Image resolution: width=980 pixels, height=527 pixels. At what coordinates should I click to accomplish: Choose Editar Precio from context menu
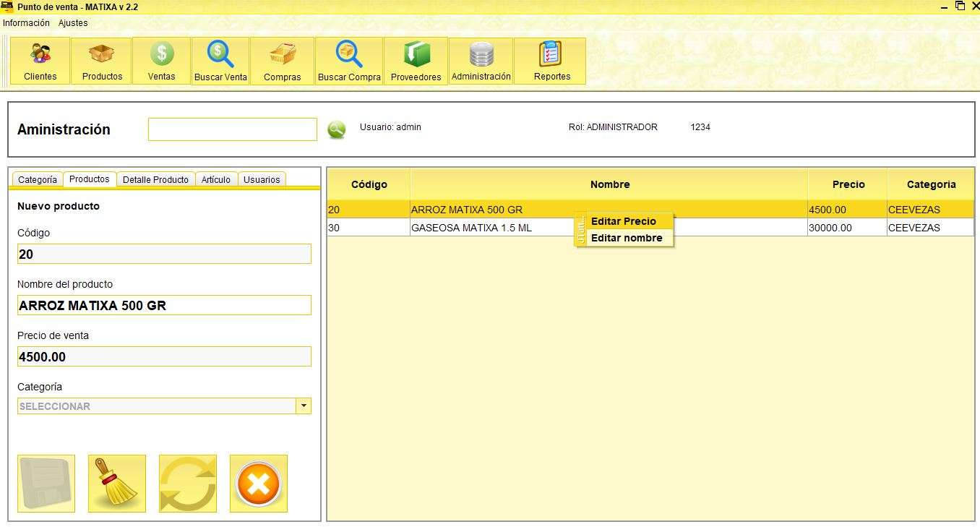coord(624,221)
